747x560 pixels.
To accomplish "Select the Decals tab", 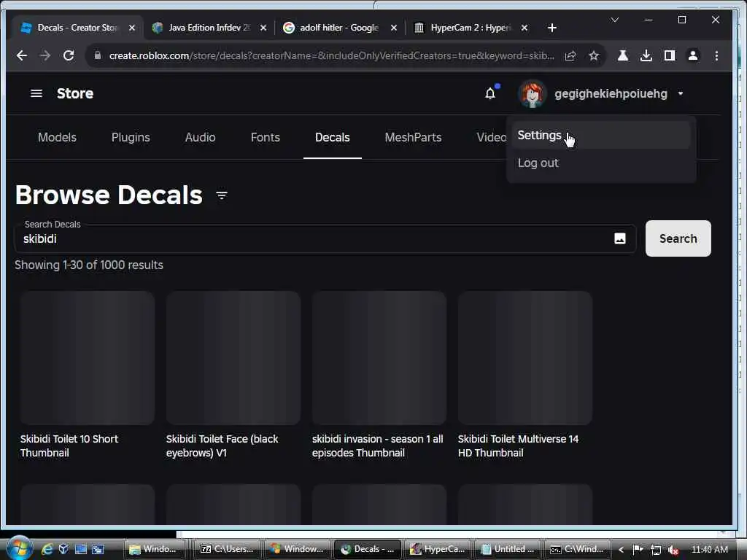I will pos(333,137).
